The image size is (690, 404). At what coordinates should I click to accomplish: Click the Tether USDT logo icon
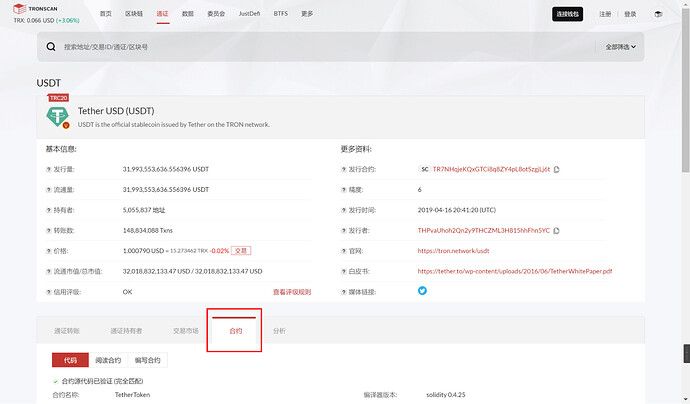pos(58,117)
